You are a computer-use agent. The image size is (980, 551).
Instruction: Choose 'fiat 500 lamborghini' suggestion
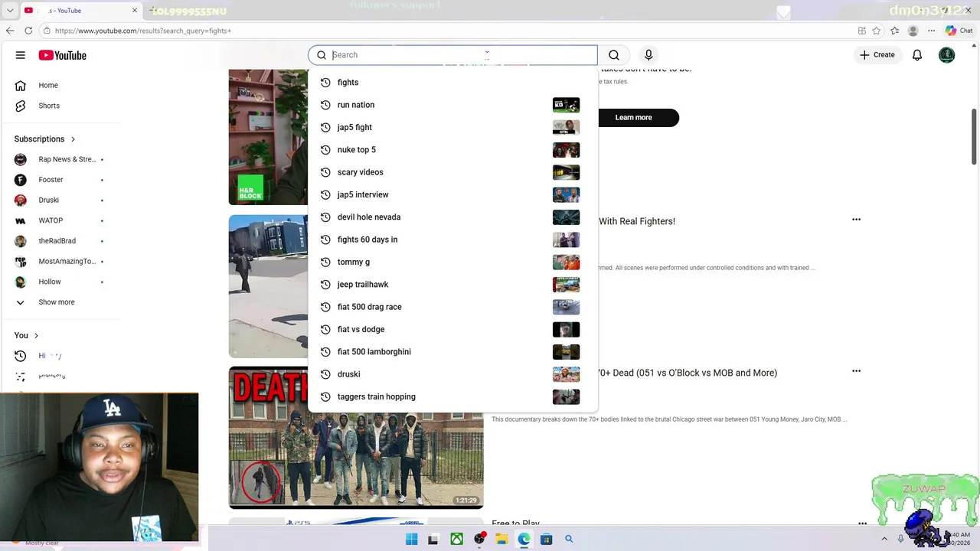(452, 352)
